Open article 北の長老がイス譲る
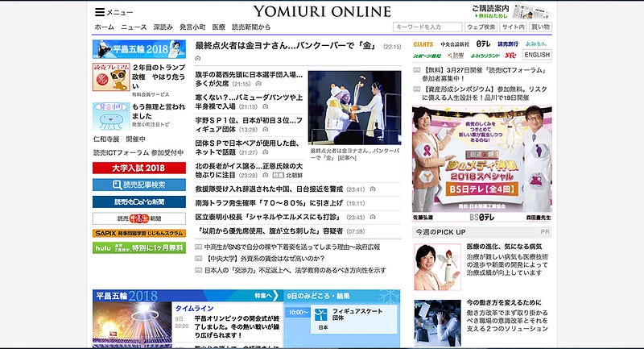This screenshot has height=349, width=644. pyautogui.click(x=249, y=171)
